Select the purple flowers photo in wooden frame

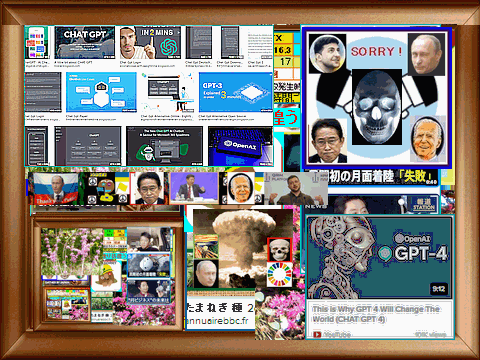(x=72, y=252)
